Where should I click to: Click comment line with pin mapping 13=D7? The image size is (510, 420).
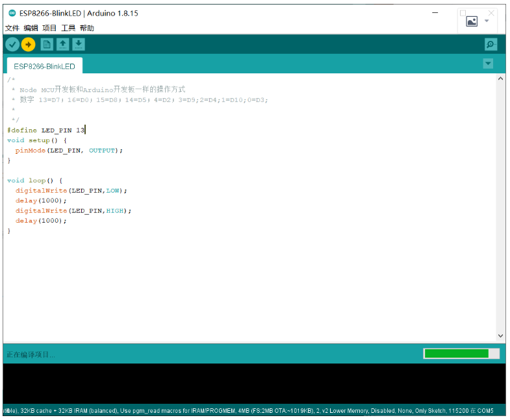point(140,99)
